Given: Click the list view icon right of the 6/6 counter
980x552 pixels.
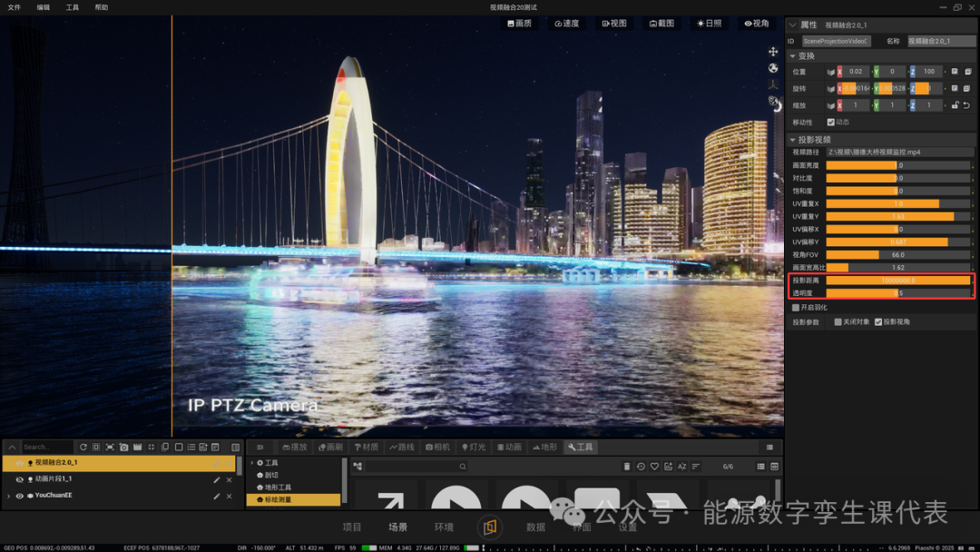Looking at the screenshot, I should [760, 467].
